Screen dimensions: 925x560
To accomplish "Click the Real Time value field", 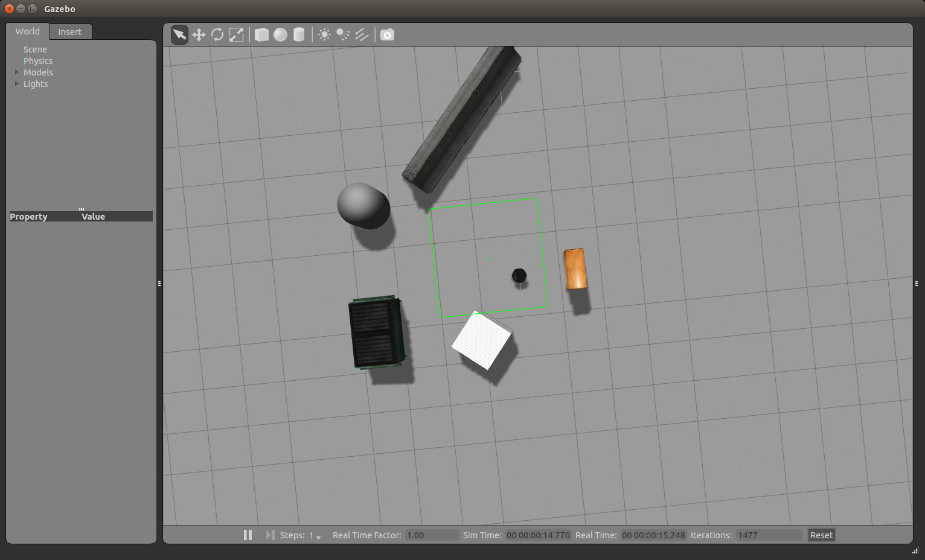I will (654, 535).
